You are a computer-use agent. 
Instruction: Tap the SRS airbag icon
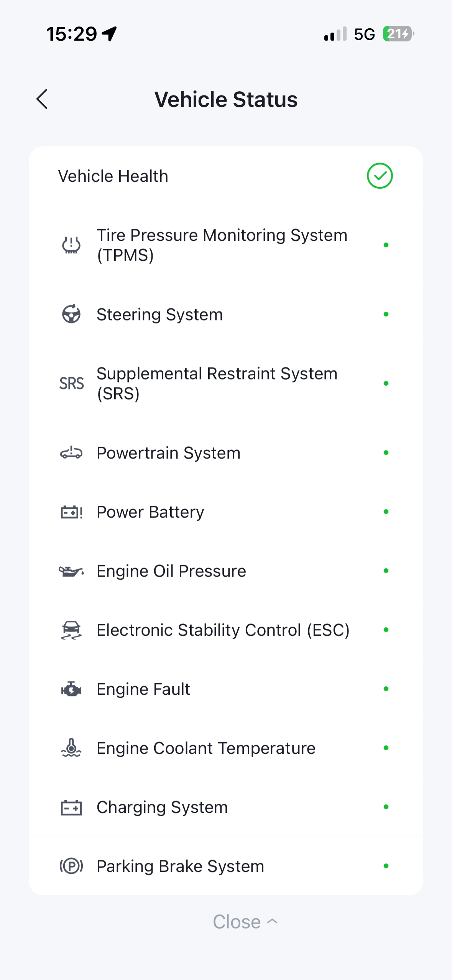coord(71,383)
